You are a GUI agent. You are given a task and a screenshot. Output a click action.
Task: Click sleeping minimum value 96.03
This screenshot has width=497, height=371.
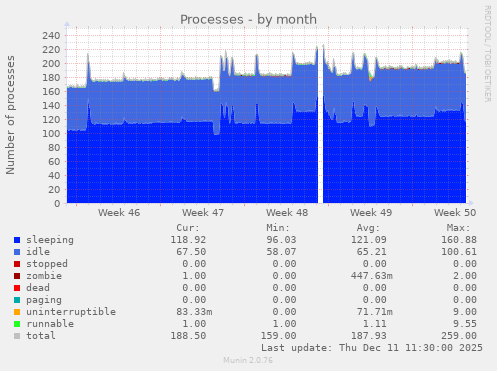pos(281,240)
